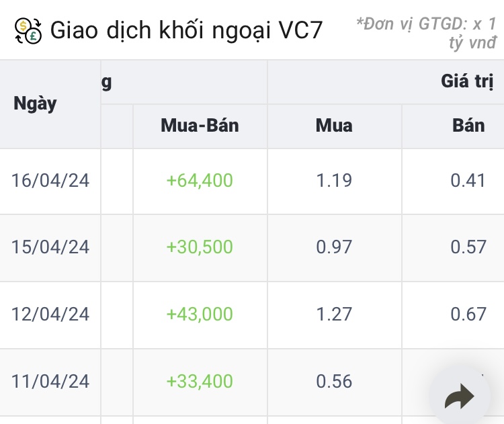Click the Giao dịch khối ngoại VC7 title
The image size is (504, 424).
186,30
